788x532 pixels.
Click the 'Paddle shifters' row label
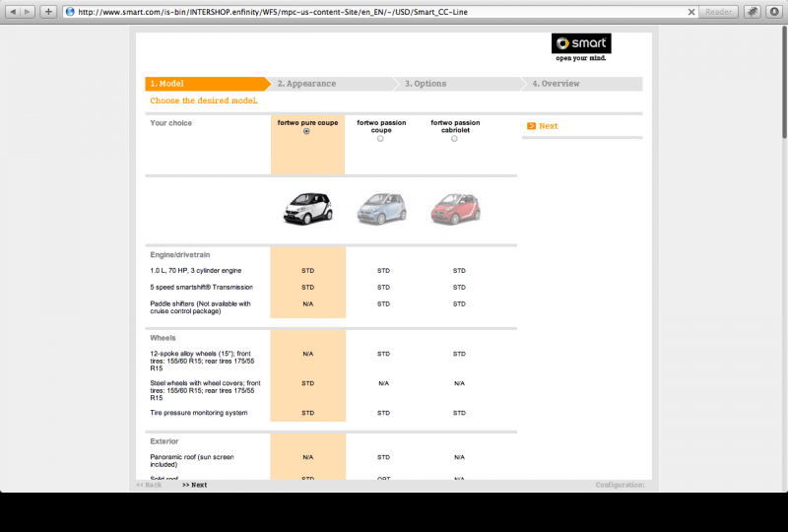200,307
